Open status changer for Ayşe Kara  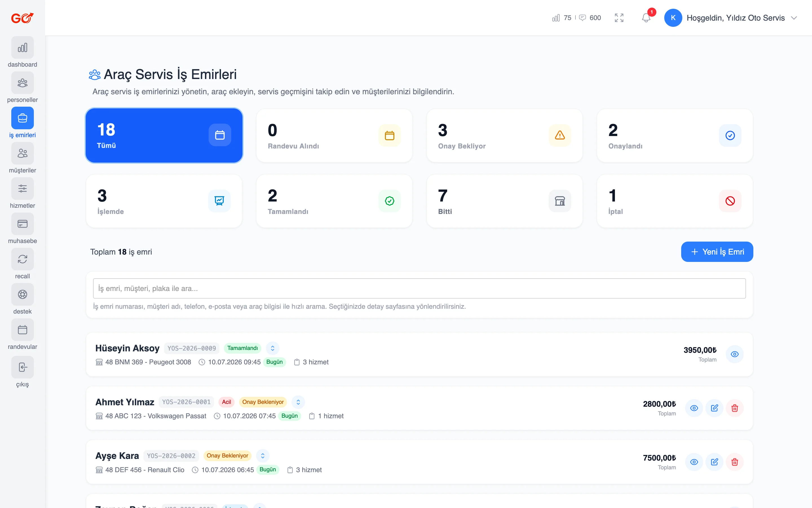click(x=263, y=456)
